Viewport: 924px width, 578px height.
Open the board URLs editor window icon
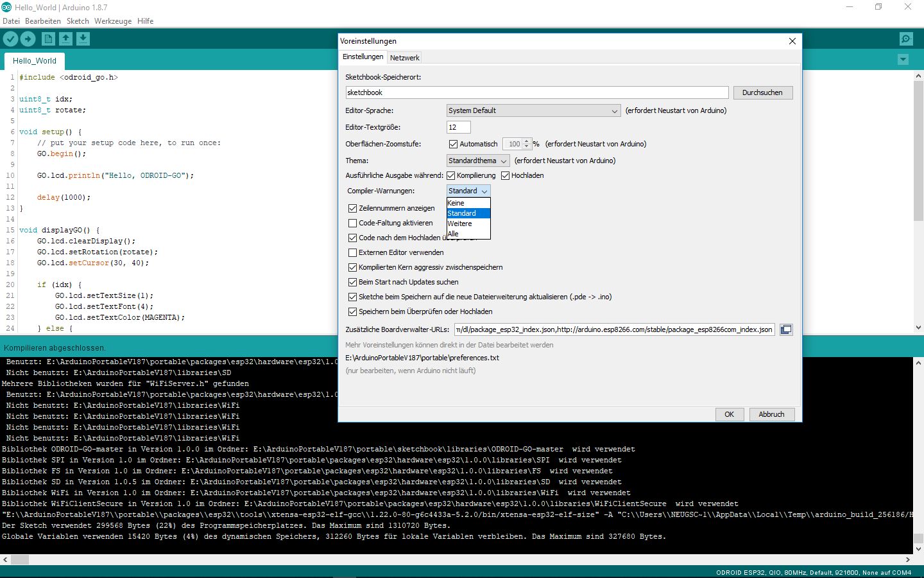(x=786, y=329)
